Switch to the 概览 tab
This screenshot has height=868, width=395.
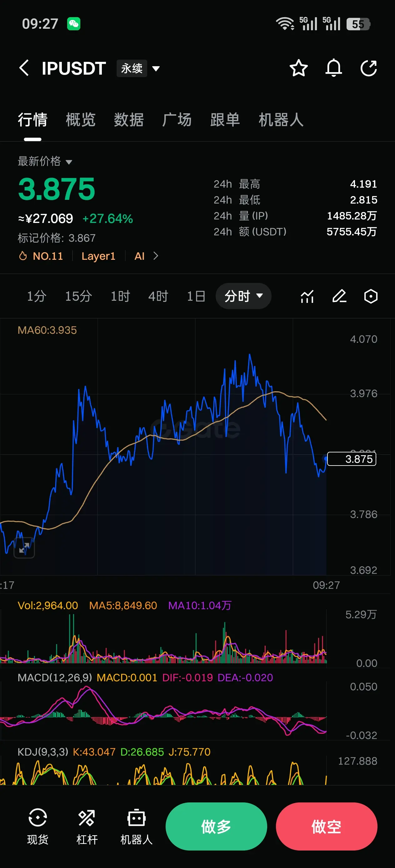[x=81, y=120]
